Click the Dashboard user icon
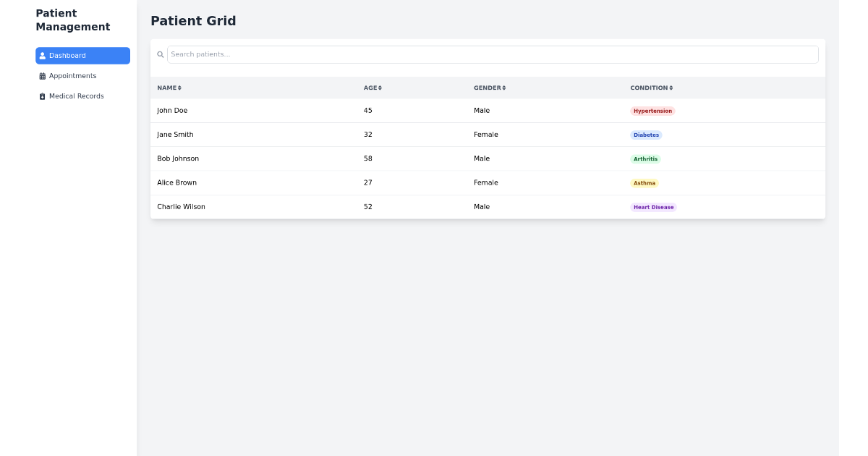Image resolution: width=868 pixels, height=456 pixels. [x=43, y=56]
